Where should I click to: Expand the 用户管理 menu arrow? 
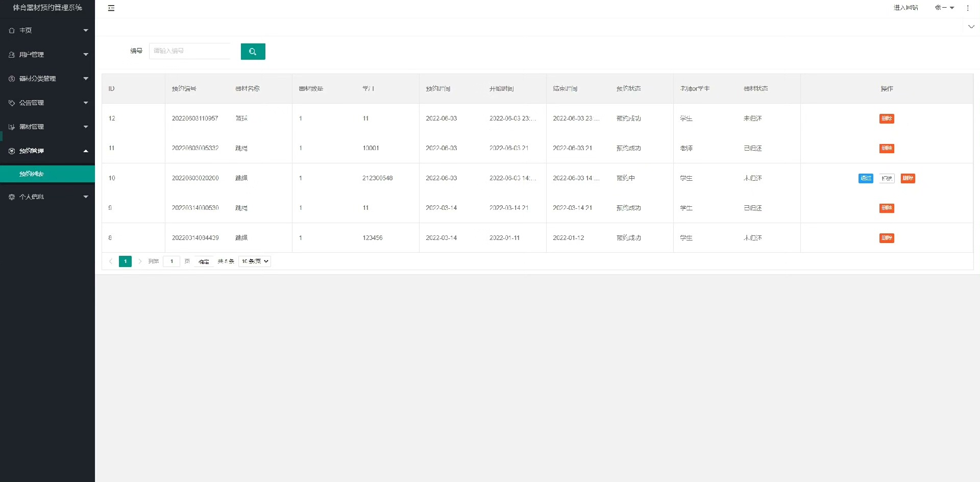(86, 55)
